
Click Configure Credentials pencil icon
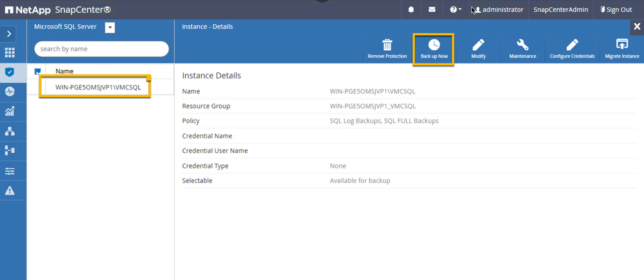click(x=572, y=45)
